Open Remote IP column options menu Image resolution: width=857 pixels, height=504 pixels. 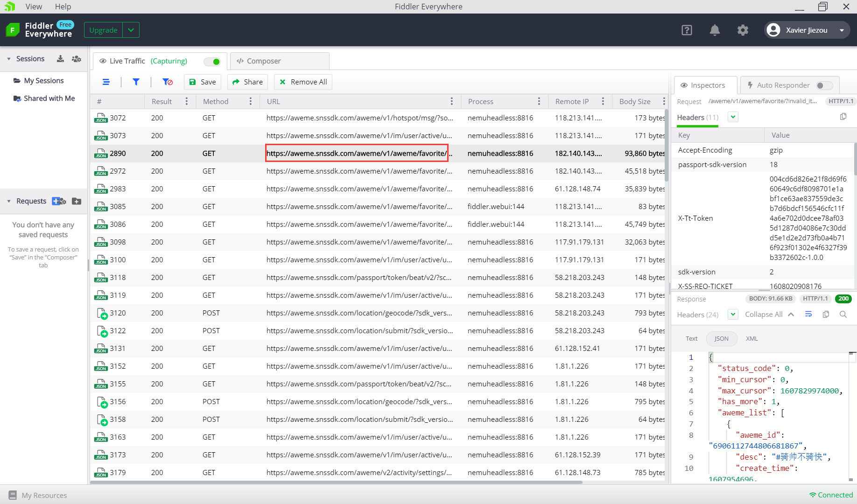click(603, 102)
